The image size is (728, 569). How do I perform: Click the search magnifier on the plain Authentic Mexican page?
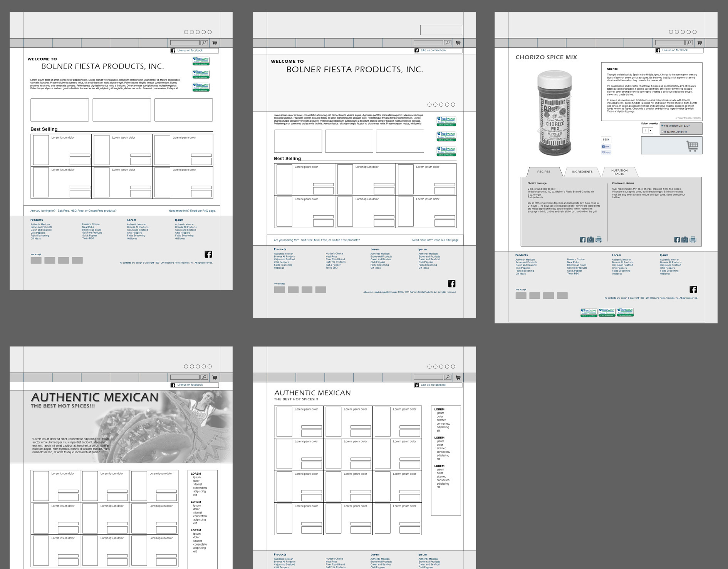point(448,377)
